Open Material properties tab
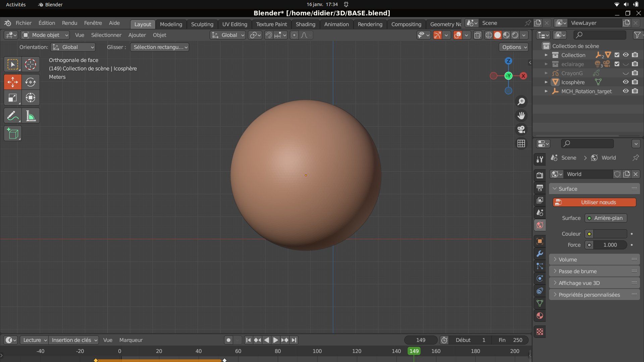The height and width of the screenshot is (362, 644). (x=540, y=316)
